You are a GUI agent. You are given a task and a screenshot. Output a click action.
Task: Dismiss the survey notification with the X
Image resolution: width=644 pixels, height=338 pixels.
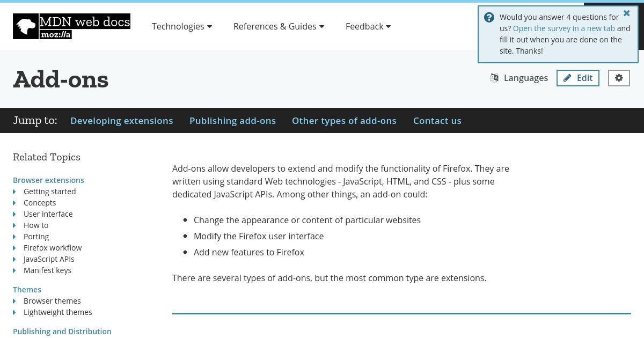(x=626, y=13)
